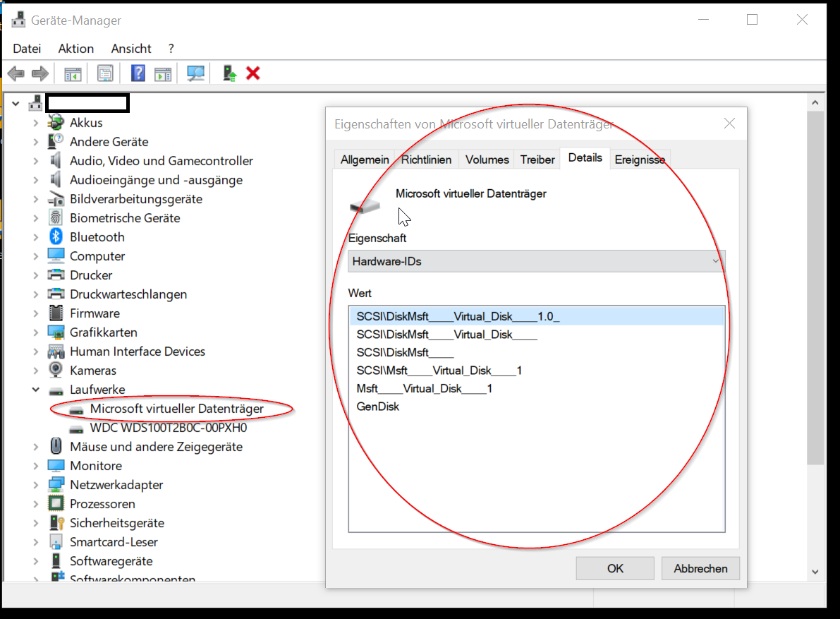Open Properties toolbar icon

[x=105, y=73]
